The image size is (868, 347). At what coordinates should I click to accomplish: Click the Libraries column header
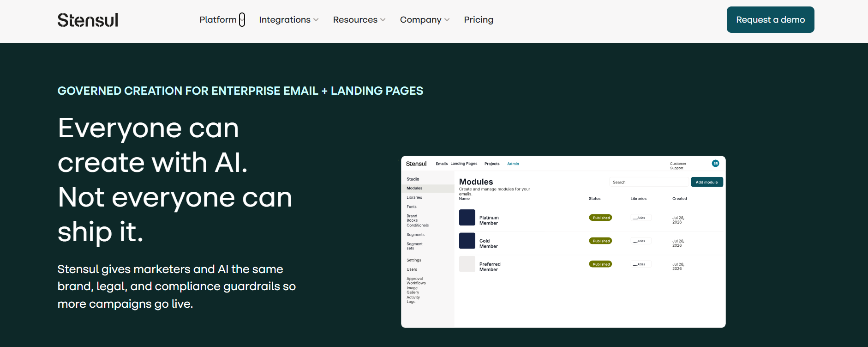[638, 199]
